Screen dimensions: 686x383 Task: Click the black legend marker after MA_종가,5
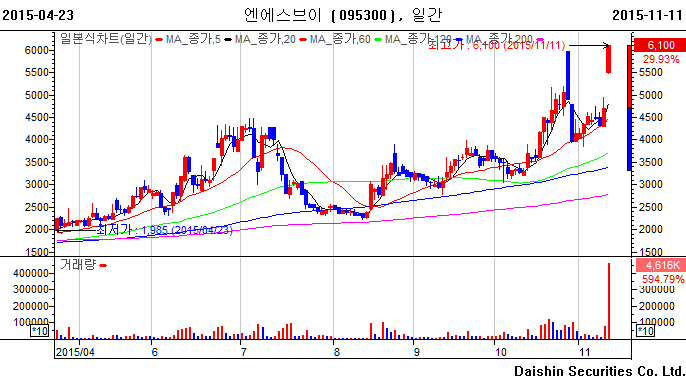tap(228, 40)
